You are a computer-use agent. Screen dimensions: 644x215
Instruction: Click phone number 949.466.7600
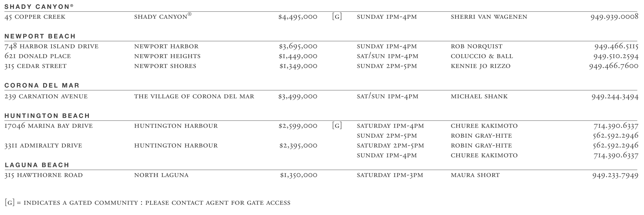tap(613, 66)
